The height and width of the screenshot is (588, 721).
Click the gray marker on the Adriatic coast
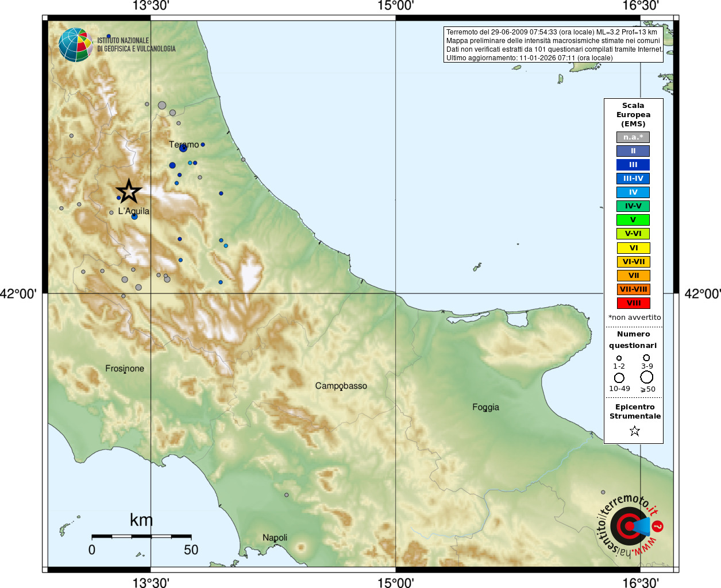[243, 160]
